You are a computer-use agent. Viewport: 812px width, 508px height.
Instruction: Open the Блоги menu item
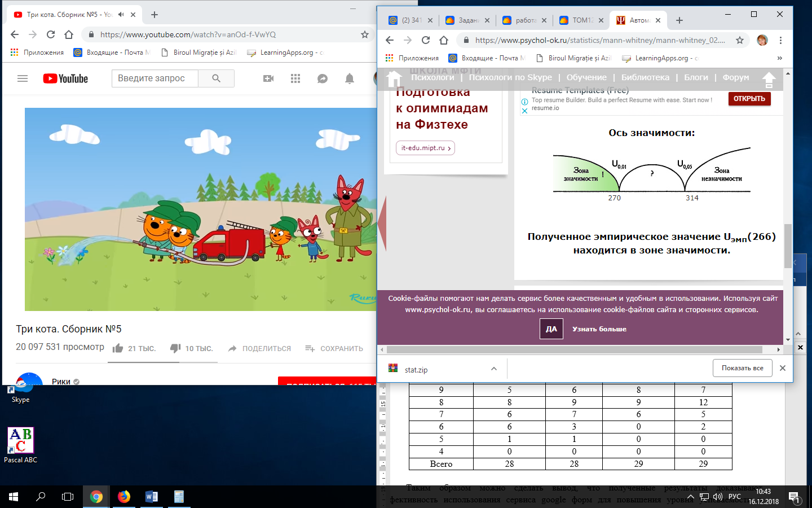point(696,77)
